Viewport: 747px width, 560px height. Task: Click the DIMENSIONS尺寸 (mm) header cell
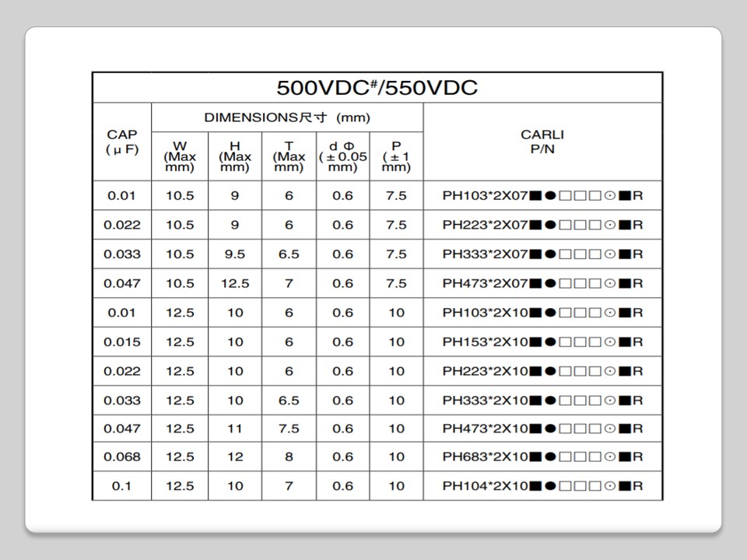286,118
